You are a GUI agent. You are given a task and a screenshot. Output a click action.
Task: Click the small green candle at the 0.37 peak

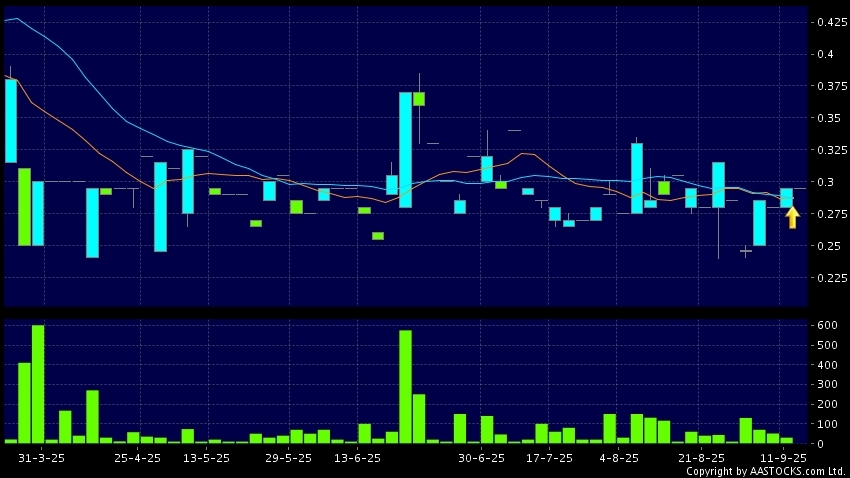point(419,99)
